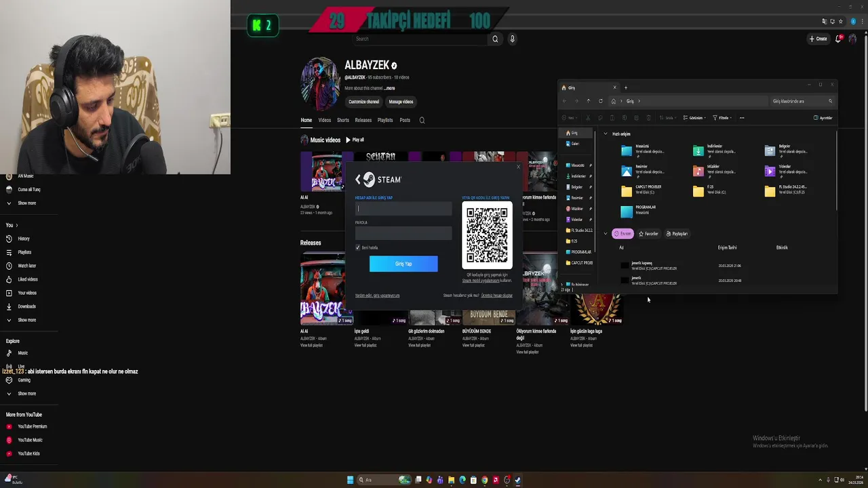The height and width of the screenshot is (488, 868).
Task: Select the 'Favoriler' filter in File Explorer
Action: tap(648, 234)
